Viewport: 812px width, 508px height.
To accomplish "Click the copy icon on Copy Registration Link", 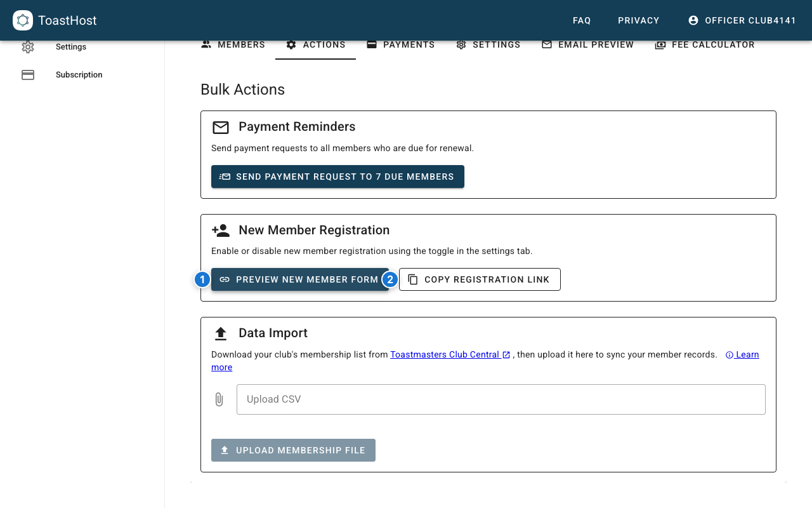I will (x=413, y=279).
